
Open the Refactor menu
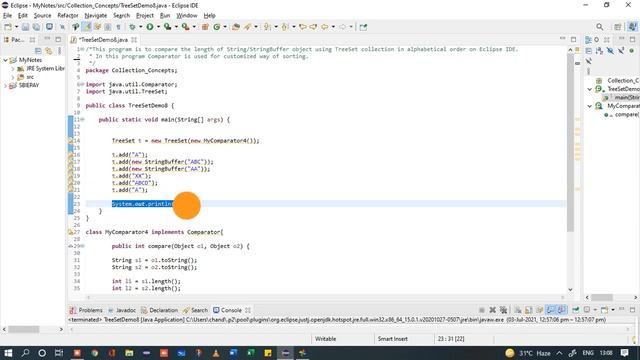click(x=68, y=16)
